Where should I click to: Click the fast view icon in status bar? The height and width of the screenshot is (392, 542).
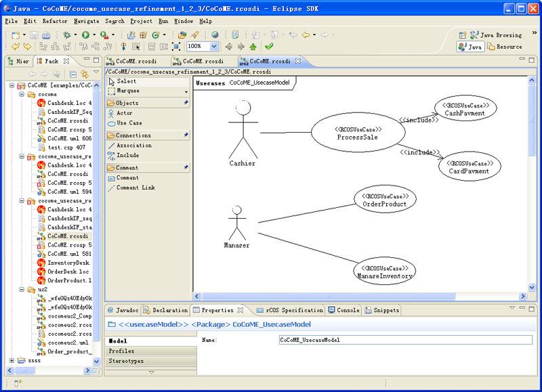18,383
